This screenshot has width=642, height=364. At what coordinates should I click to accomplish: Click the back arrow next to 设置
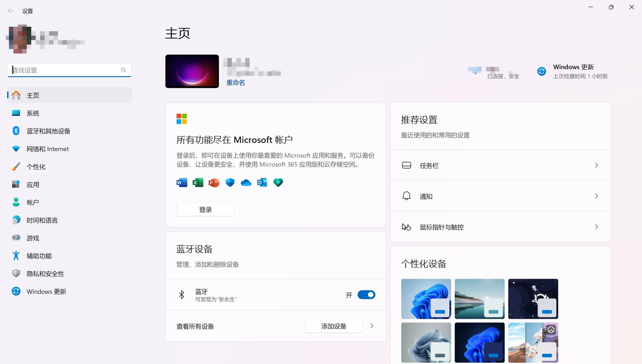click(x=11, y=11)
